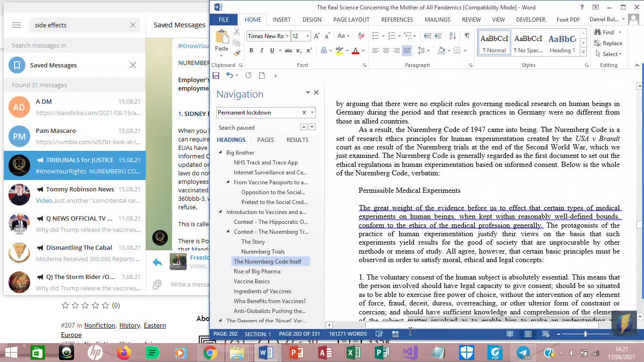Image resolution: width=644 pixels, height=362 pixels.
Task: Open Telegram hamburger menu
Action: click(17, 25)
